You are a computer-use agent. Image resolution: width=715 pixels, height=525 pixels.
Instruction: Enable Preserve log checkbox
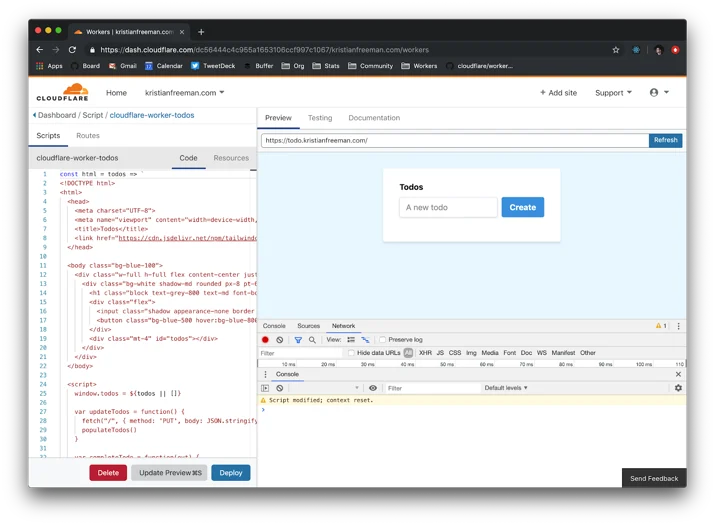pyautogui.click(x=383, y=340)
